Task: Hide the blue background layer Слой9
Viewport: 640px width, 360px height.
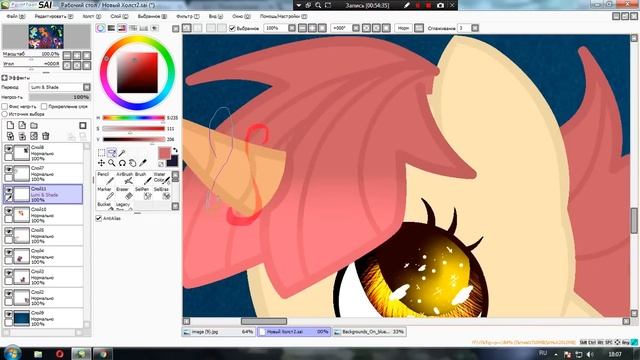Action: click(8, 315)
